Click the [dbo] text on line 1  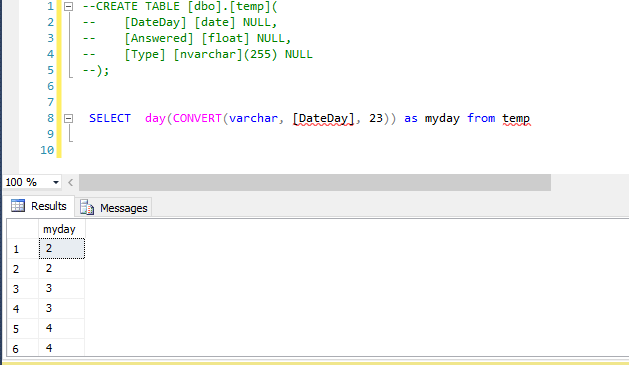205,6
